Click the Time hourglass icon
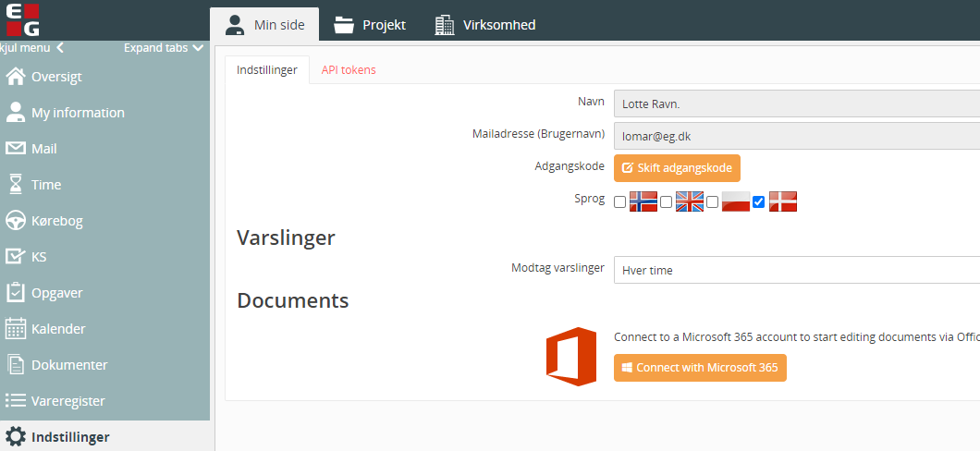The height and width of the screenshot is (451, 980). 16,185
